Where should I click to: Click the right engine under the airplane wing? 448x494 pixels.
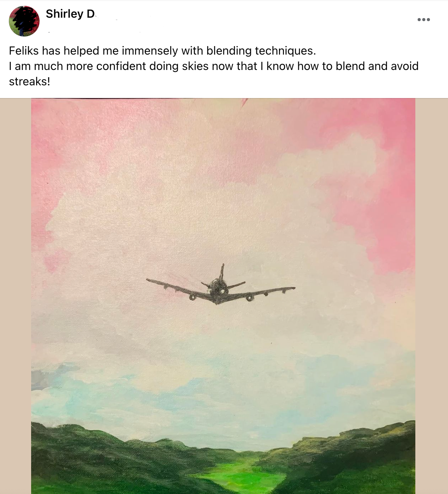coord(250,297)
